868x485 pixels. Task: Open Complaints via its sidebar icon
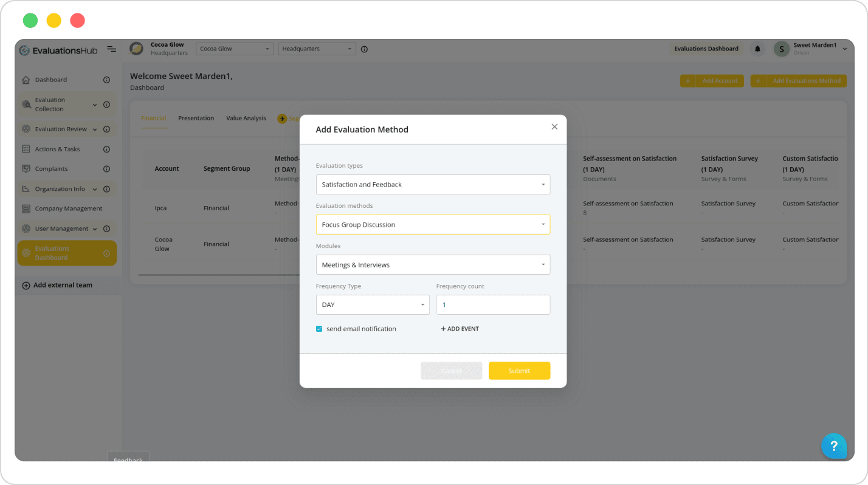27,169
